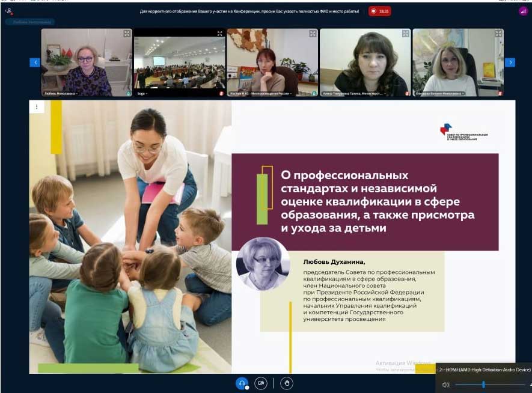Mute the system speaker icon
Viewport: 532px width, 393px height.
445,385
